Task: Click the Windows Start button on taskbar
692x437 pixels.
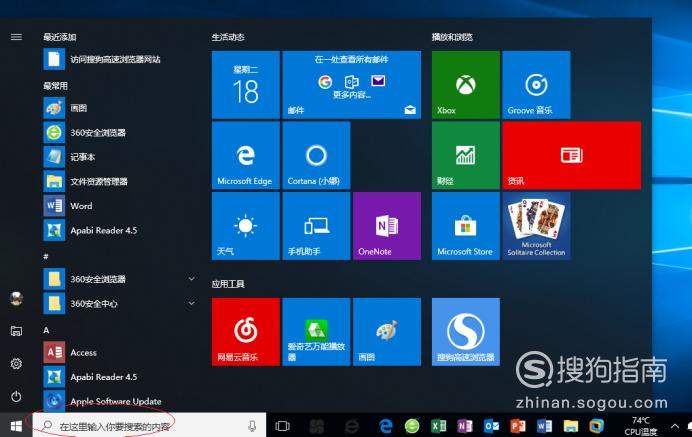Action: (16, 426)
